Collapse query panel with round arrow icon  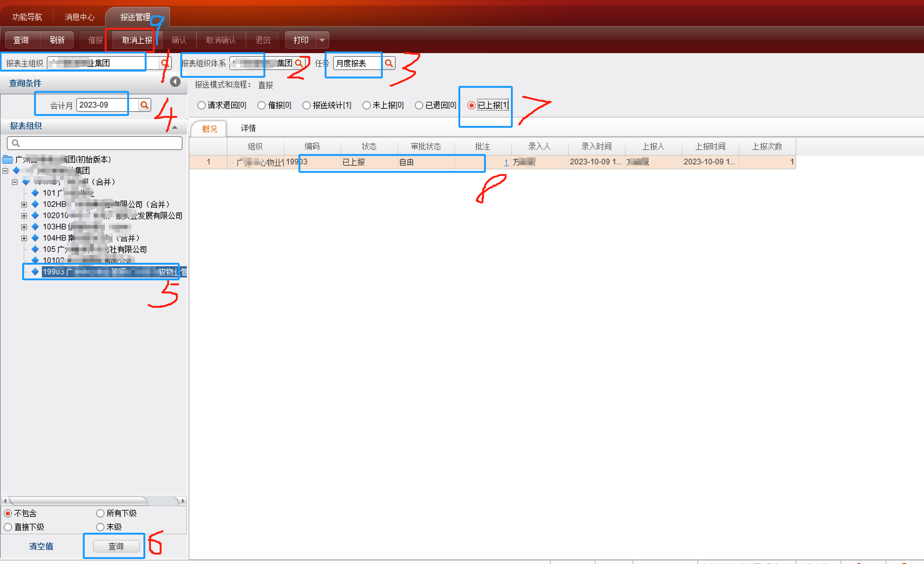tap(175, 82)
